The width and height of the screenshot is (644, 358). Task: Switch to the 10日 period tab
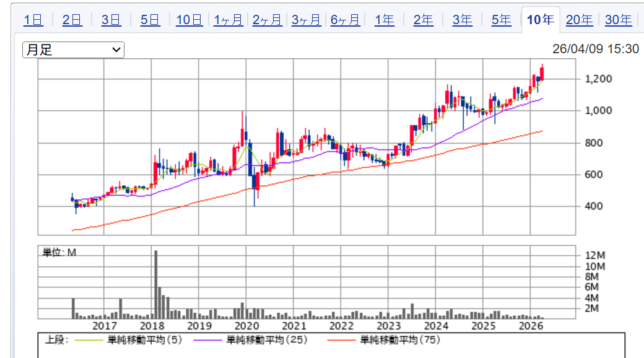click(189, 20)
